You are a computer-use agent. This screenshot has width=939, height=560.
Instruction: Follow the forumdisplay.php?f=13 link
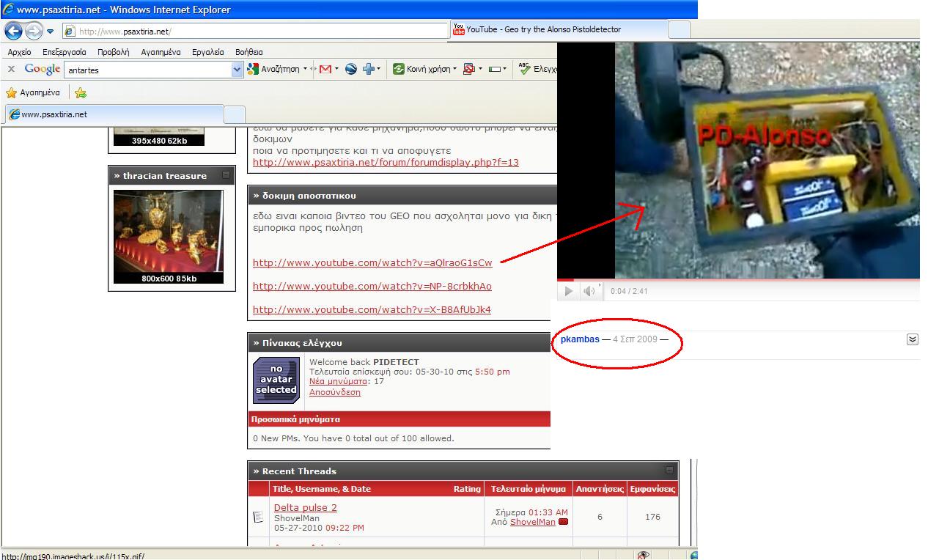[x=386, y=162]
